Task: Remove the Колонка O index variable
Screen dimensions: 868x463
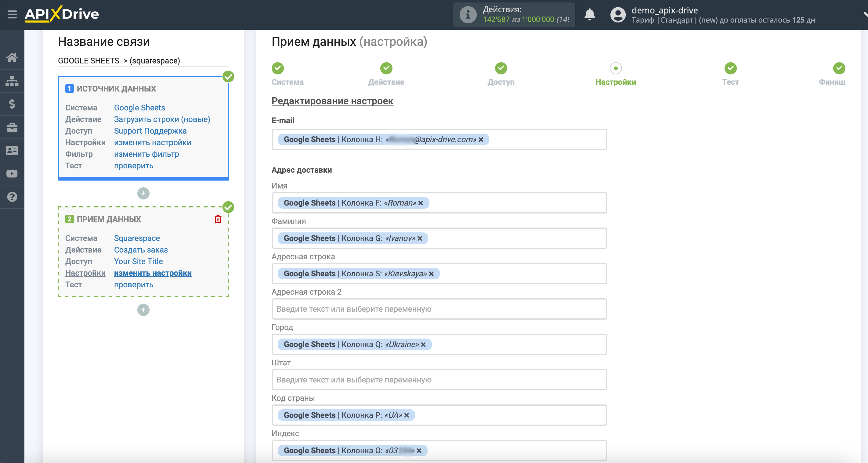Action: [x=419, y=450]
